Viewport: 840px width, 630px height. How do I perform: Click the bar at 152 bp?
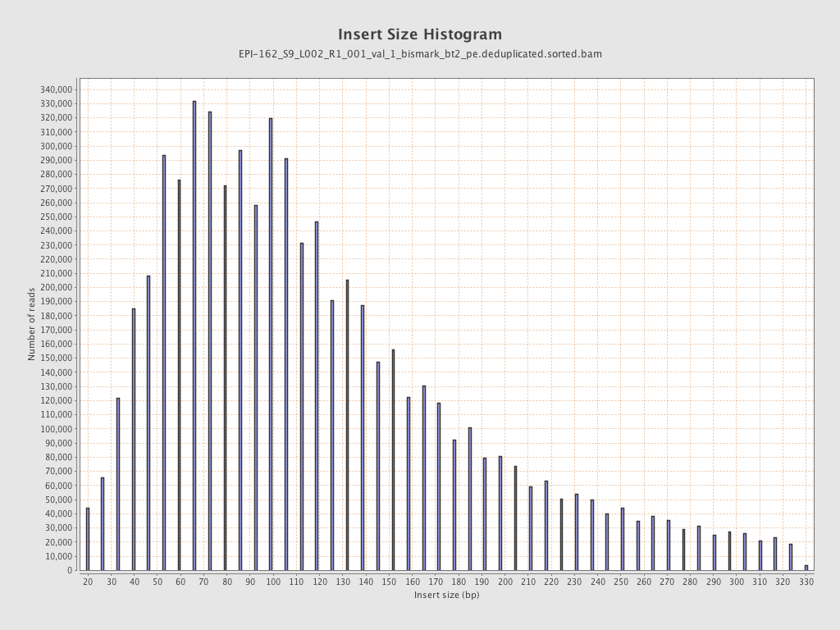point(393,460)
